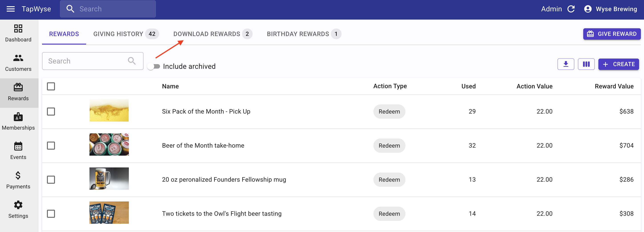Viewport: 644px width, 232px height.
Task: Open the hamburger navigation menu
Action: [10, 9]
